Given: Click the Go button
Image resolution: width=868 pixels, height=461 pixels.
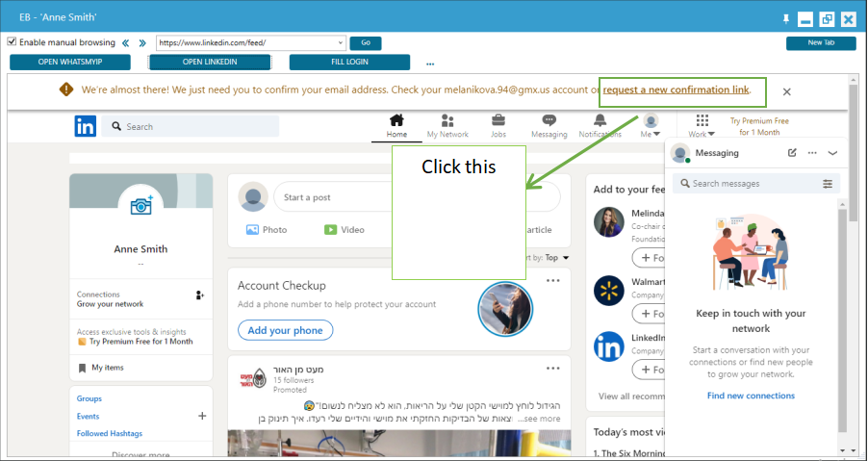Looking at the screenshot, I should (x=366, y=42).
